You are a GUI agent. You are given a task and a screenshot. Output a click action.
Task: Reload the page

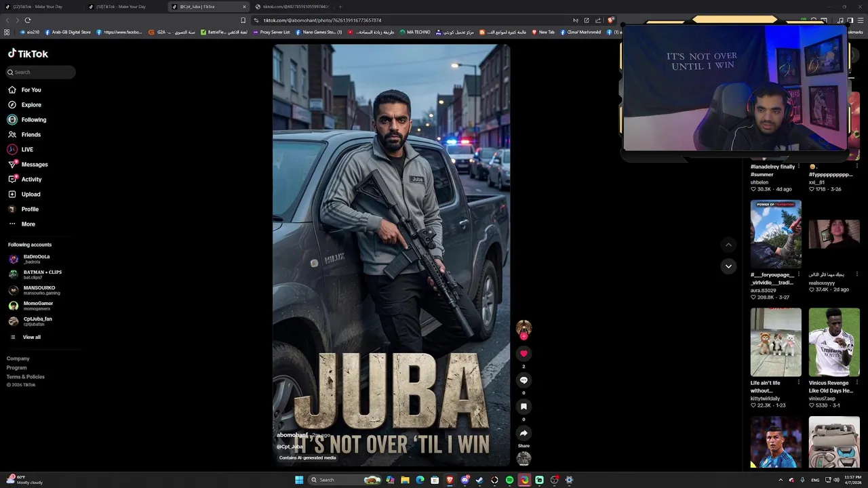pos(27,20)
